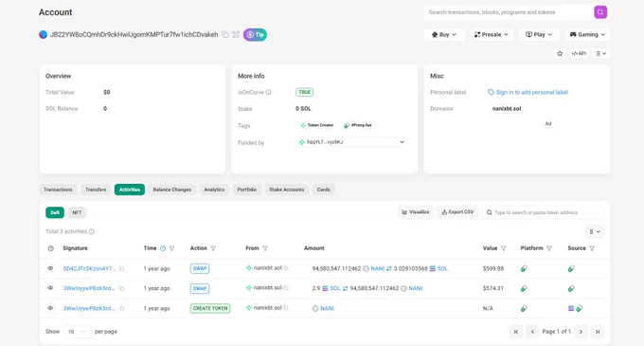Go to the next page

pyautogui.click(x=581, y=332)
